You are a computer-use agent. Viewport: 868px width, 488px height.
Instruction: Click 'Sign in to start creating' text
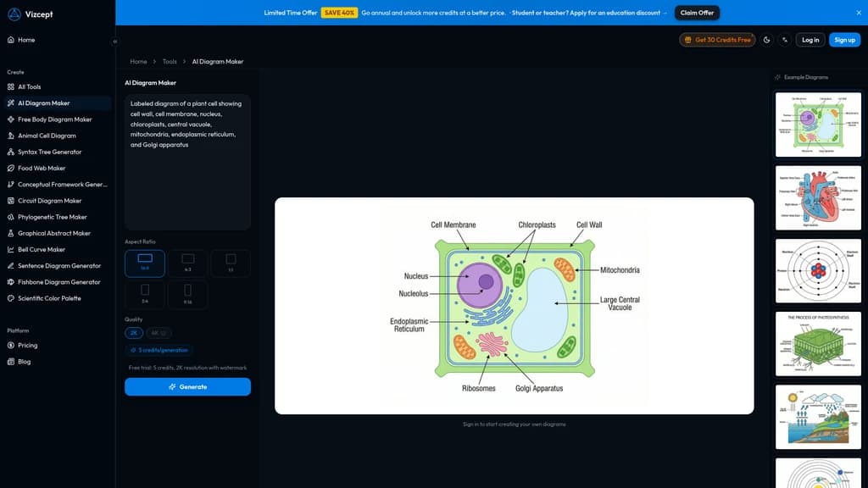pos(515,424)
